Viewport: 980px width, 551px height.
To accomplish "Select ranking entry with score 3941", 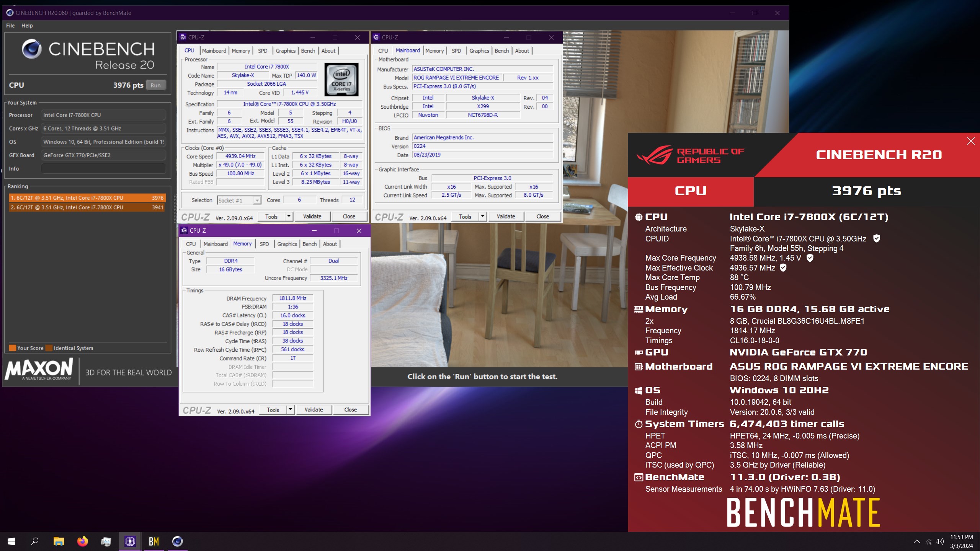I will [x=87, y=207].
